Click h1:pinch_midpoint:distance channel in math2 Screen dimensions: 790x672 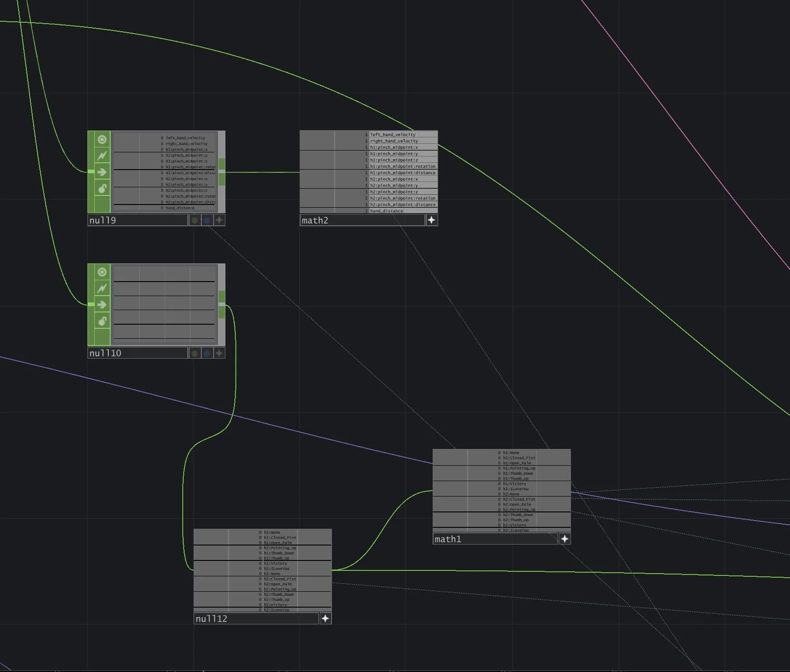coord(403,173)
